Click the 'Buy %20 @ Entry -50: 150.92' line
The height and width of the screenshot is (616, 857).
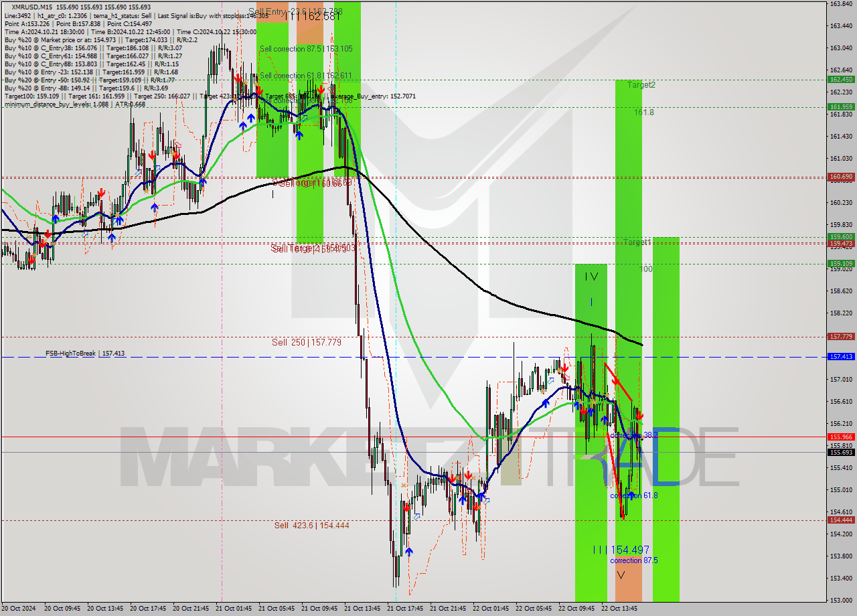pyautogui.click(x=90, y=80)
